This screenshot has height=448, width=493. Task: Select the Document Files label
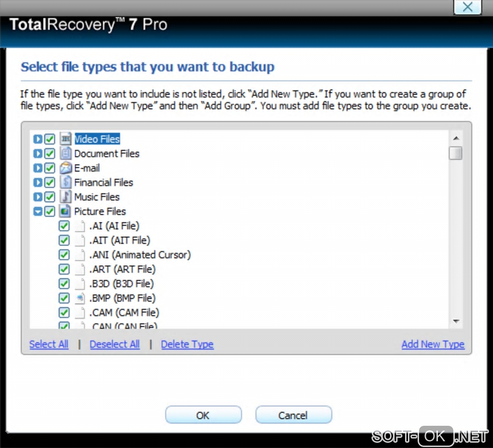pyautogui.click(x=107, y=153)
